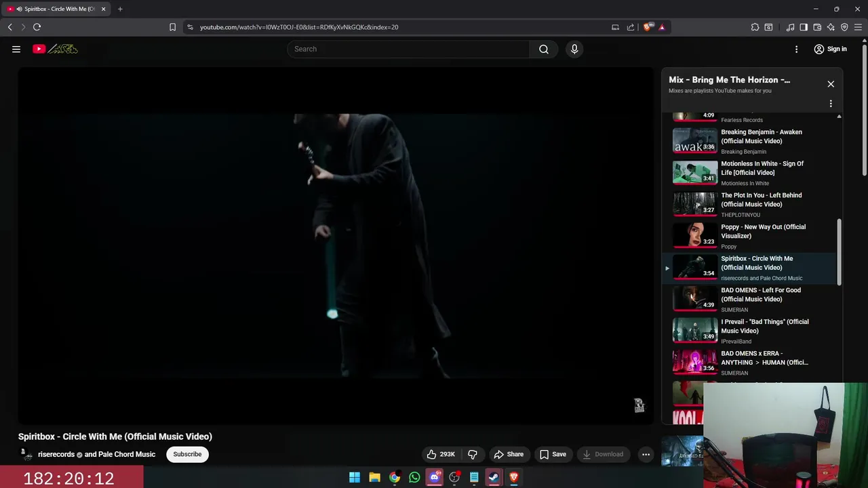868x488 pixels.
Task: Open Brave Rewards triangle icon
Action: tap(662, 27)
